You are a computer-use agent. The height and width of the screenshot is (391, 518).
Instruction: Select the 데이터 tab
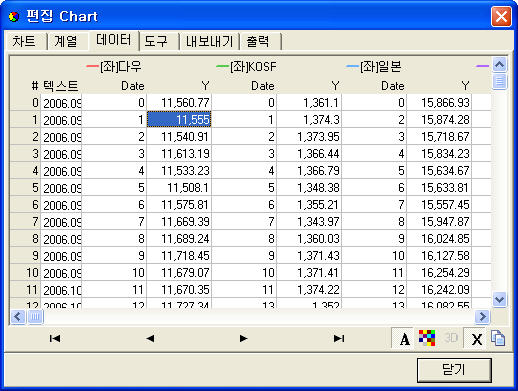113,40
